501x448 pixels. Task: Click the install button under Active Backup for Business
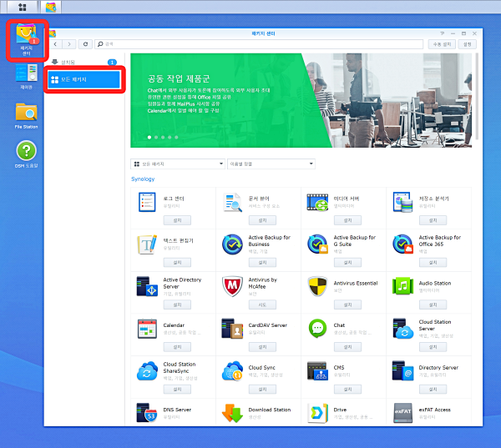tap(262, 263)
